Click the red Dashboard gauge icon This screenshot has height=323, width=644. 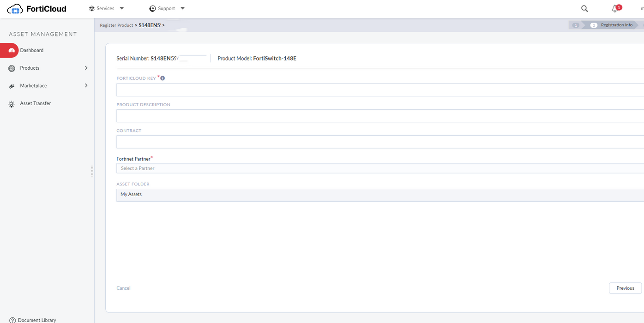(12, 50)
